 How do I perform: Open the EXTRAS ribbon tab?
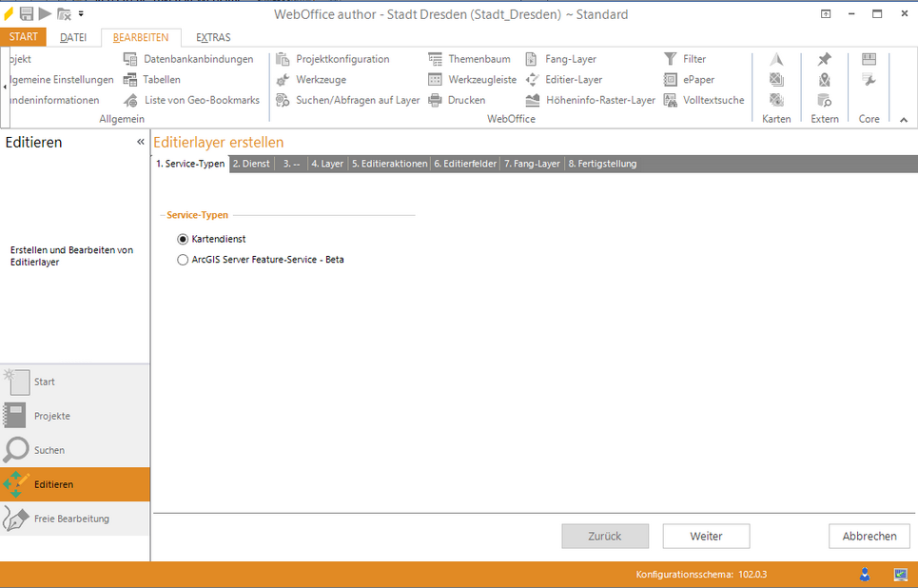213,37
